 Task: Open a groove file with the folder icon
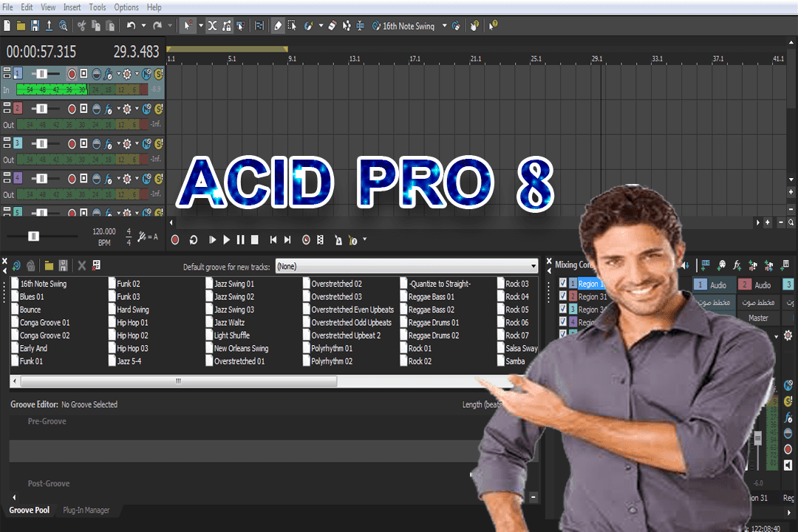point(50,265)
